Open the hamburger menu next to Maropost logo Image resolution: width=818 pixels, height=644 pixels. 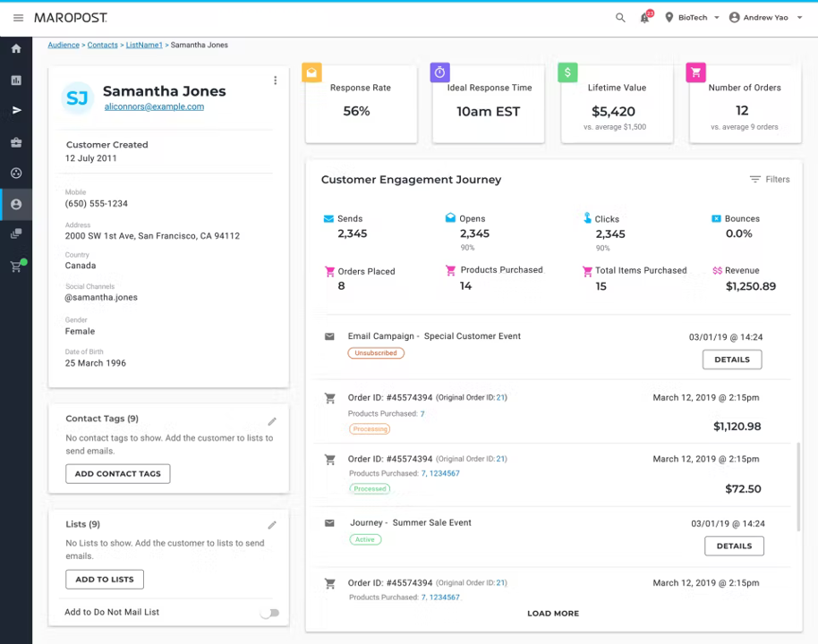click(x=18, y=17)
